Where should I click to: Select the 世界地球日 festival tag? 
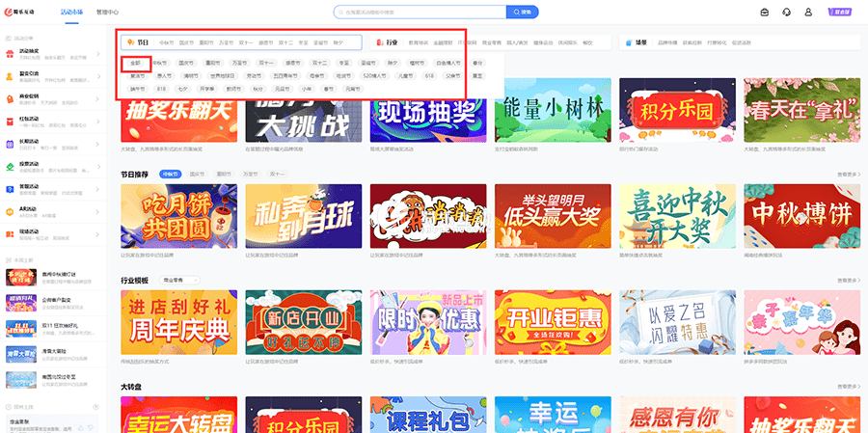(223, 76)
